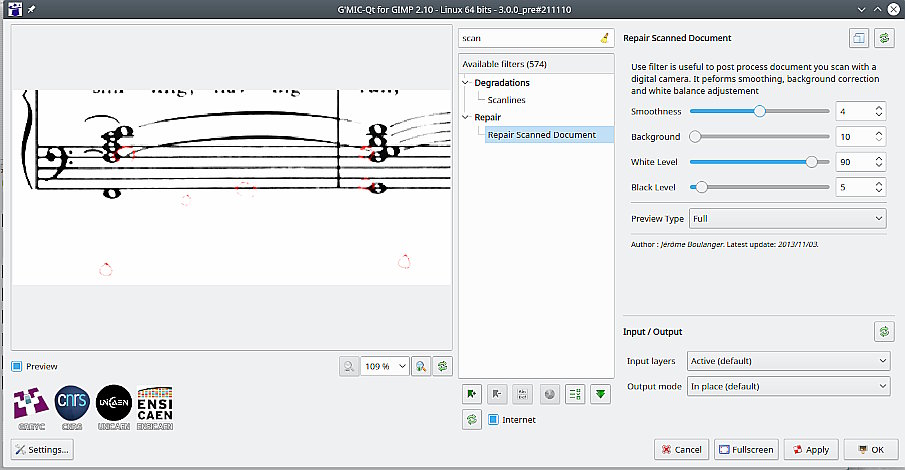Click the zoom out magnifier icon
Viewport: 905px width, 470px height.
pyautogui.click(x=349, y=366)
